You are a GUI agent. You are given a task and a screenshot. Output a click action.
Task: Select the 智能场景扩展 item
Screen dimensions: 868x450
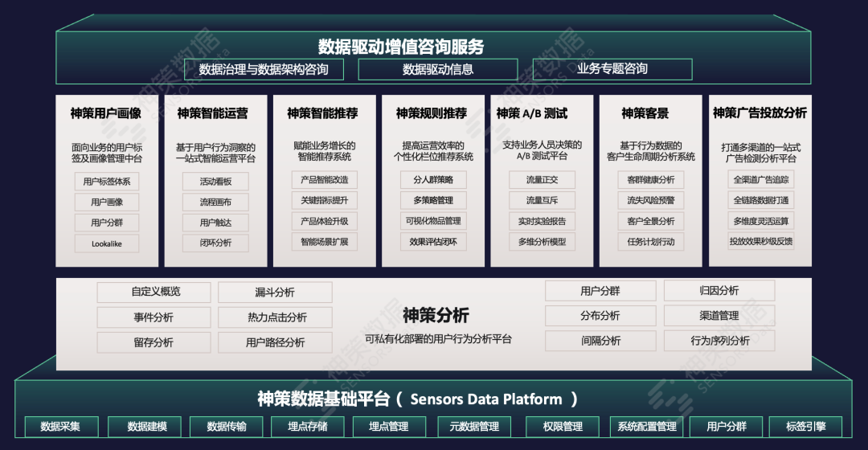[325, 241]
